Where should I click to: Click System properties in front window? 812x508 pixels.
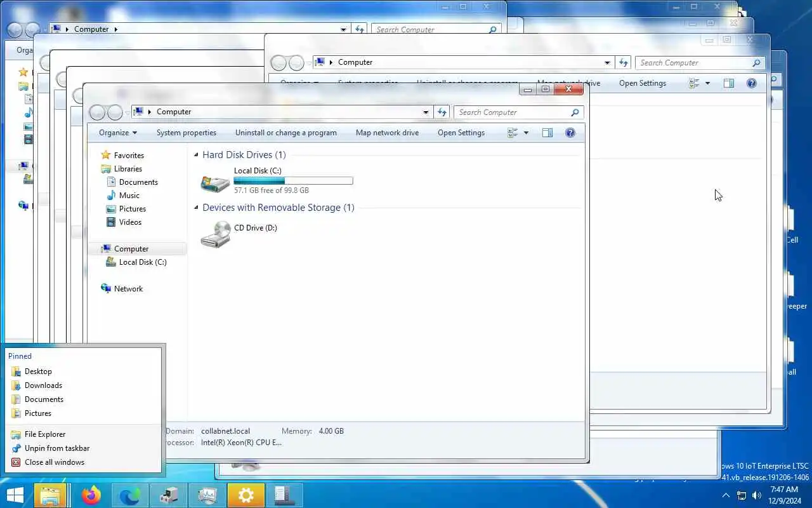pos(187,133)
